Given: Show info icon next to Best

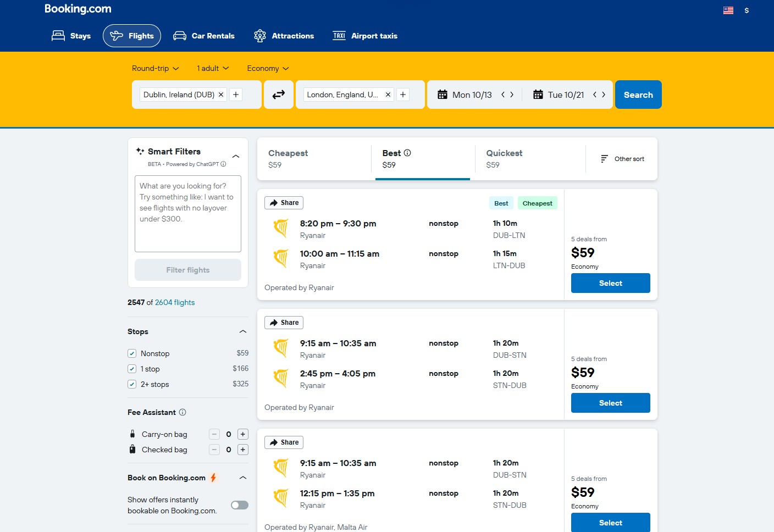Looking at the screenshot, I should (407, 153).
